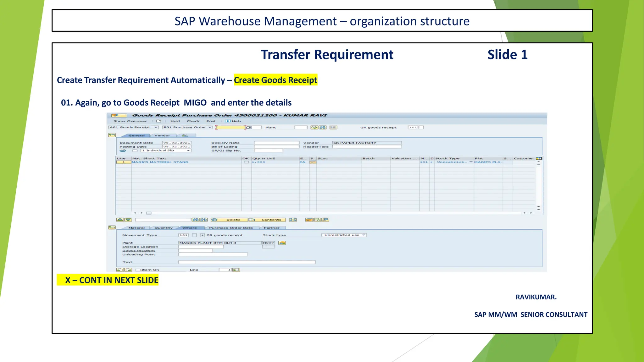This screenshot has width=644, height=362.
Task: Switch to the General header tab
Action: pyautogui.click(x=136, y=135)
